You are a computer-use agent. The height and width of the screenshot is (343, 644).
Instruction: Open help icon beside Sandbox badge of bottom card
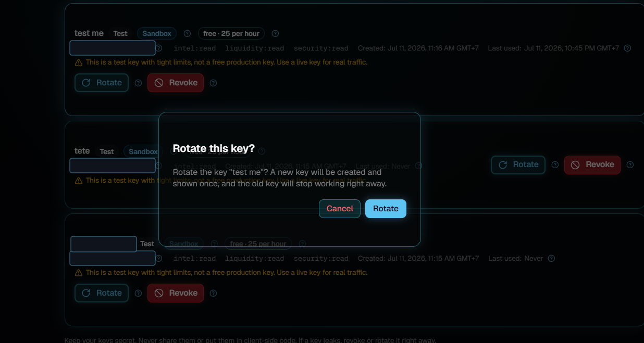tap(214, 244)
